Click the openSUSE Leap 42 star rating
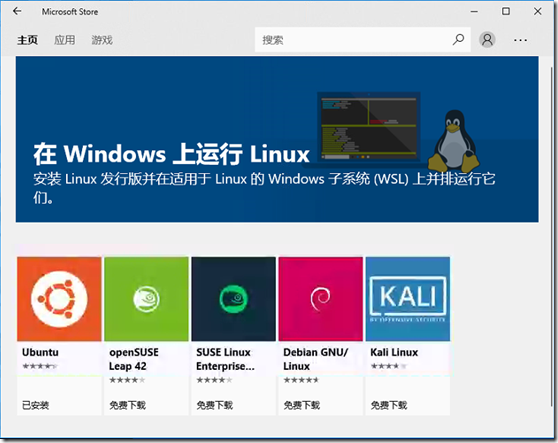Screen dimensions: 558x443 (127, 380)
